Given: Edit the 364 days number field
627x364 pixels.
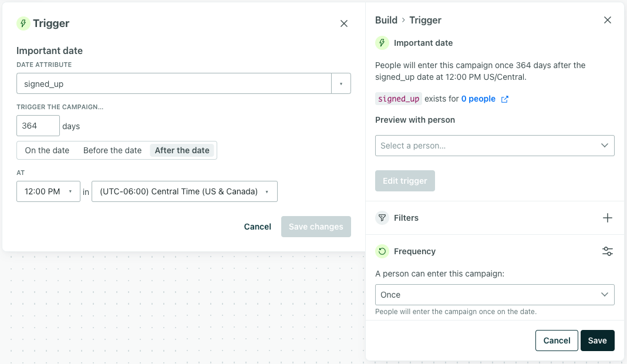Looking at the screenshot, I should point(38,126).
